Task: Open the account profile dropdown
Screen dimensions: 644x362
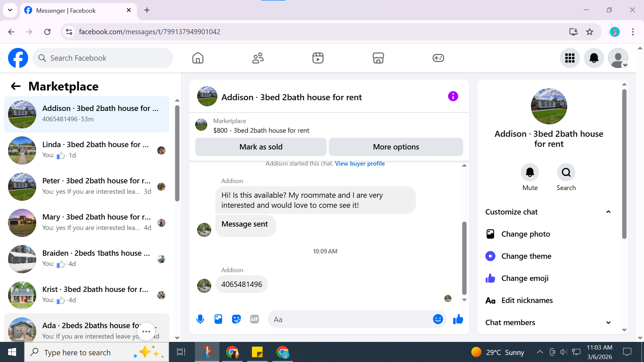Action: point(618,58)
